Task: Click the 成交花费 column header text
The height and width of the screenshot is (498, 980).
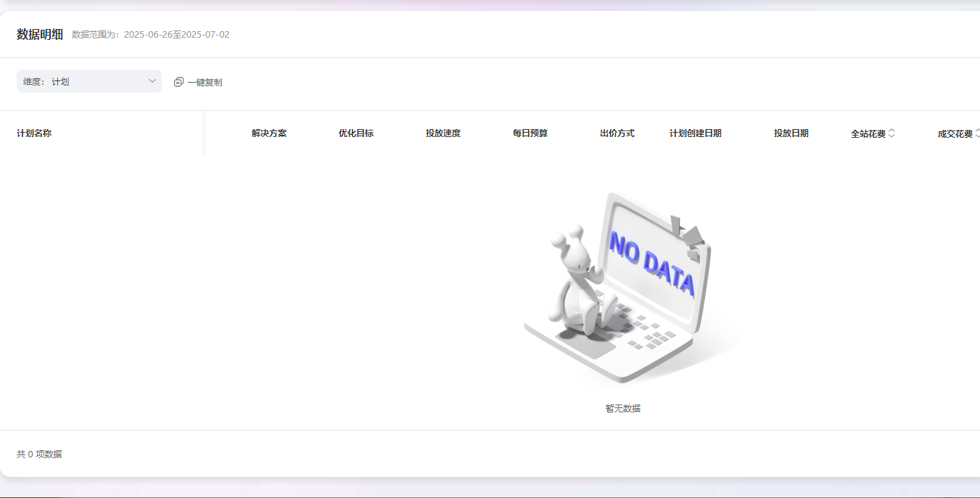Action: pos(955,134)
